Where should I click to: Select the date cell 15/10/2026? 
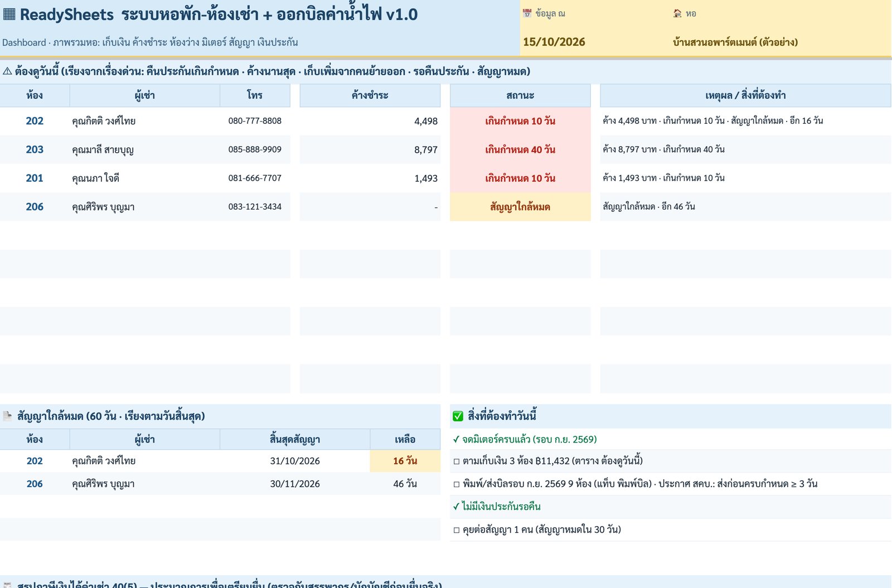tap(554, 42)
